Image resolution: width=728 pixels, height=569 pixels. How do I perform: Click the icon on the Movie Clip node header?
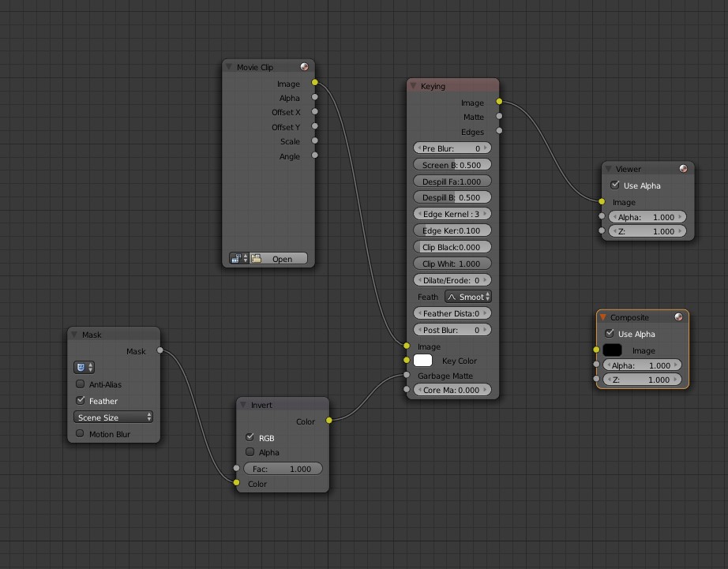[x=304, y=66]
